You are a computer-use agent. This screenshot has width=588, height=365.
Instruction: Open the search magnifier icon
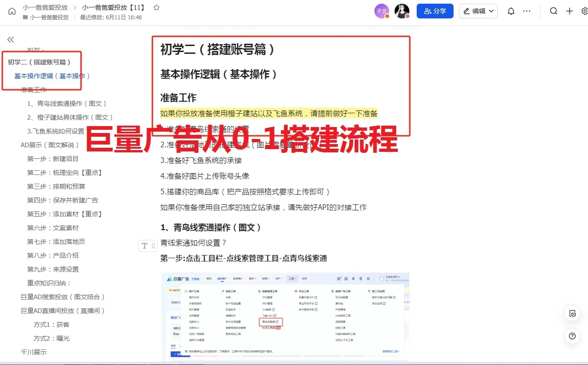coord(554,11)
